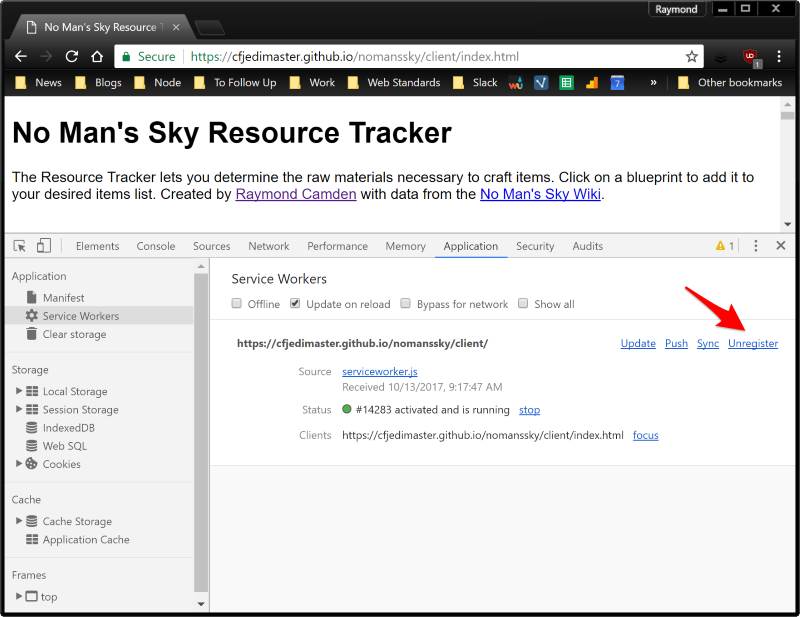The image size is (800, 617).
Task: Reload the page with the refresh icon
Action: point(71,57)
